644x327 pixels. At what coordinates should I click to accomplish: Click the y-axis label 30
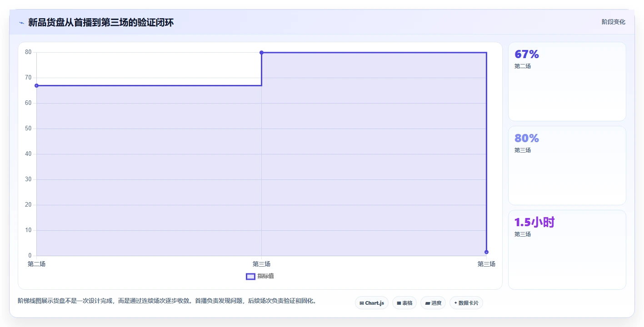coord(28,179)
